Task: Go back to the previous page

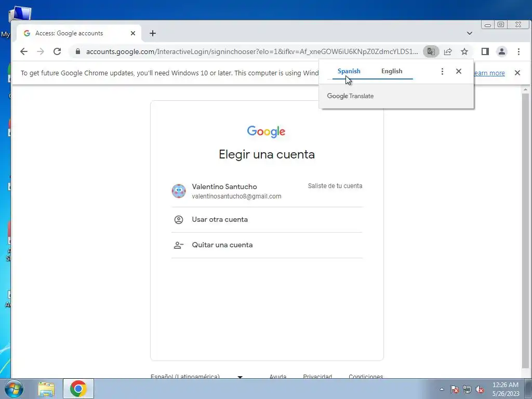Action: 24,51
